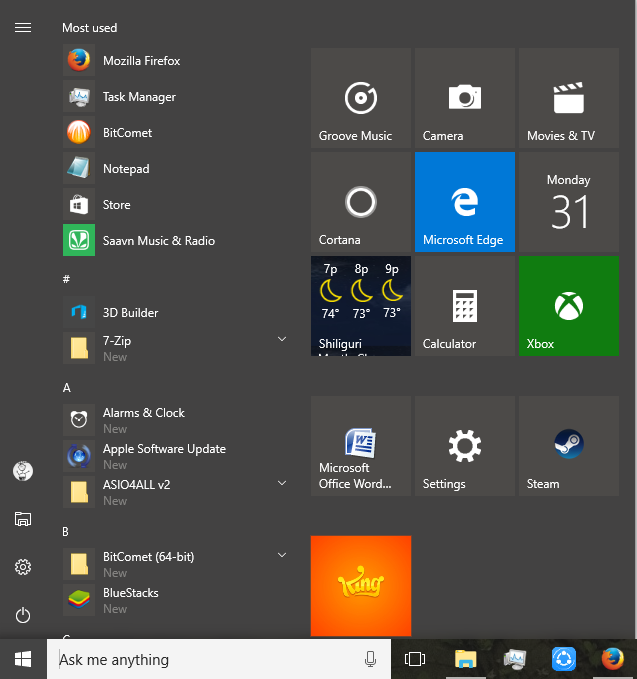Click the ASIO4ALL v2 folder entry

click(175, 492)
